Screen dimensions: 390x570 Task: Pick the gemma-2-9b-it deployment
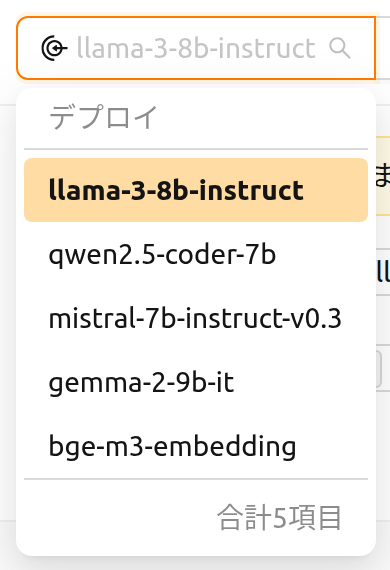coord(196,382)
